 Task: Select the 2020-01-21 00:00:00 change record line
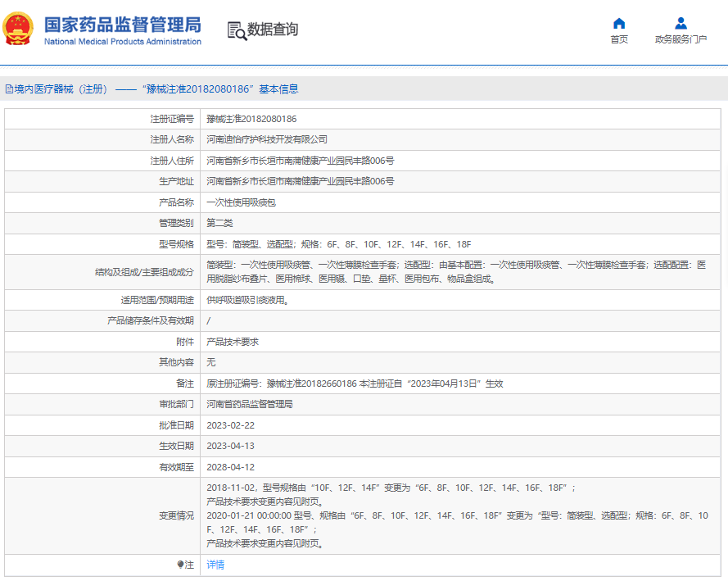coord(457,523)
